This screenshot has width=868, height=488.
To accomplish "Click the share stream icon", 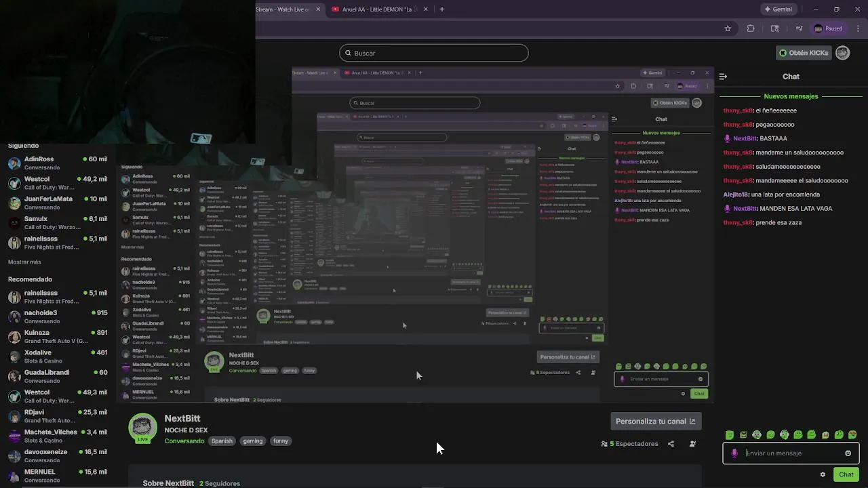I will pos(671,444).
